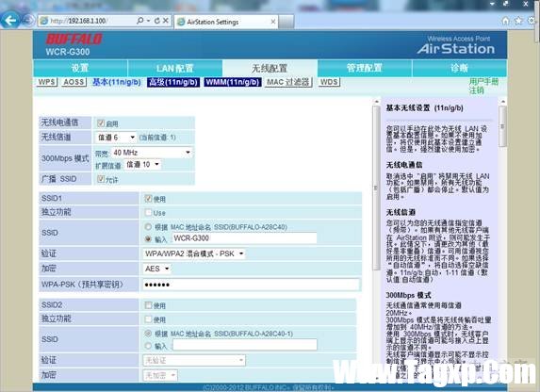Screen dimensions: 540x392
Task: Click the empty SSID2 name input field
Action: click(x=244, y=345)
